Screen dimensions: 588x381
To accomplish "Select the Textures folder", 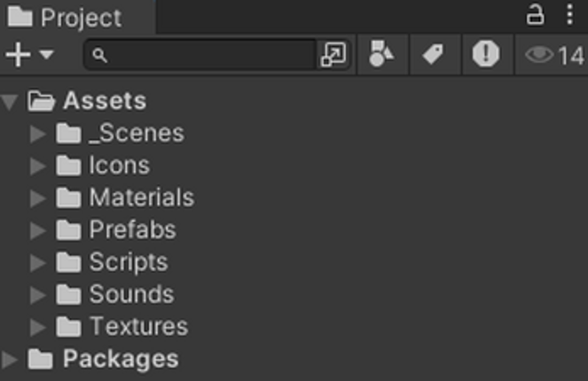I will pos(138,326).
